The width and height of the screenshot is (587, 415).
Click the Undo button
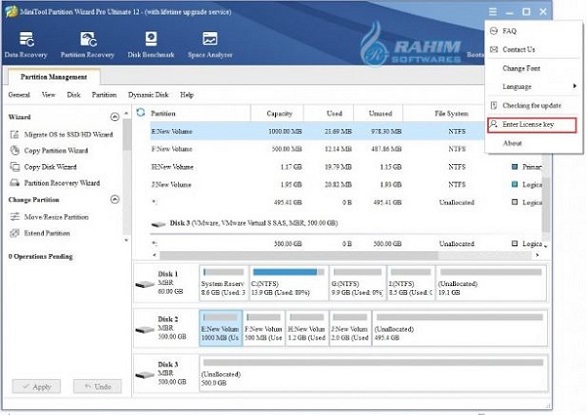(x=97, y=387)
